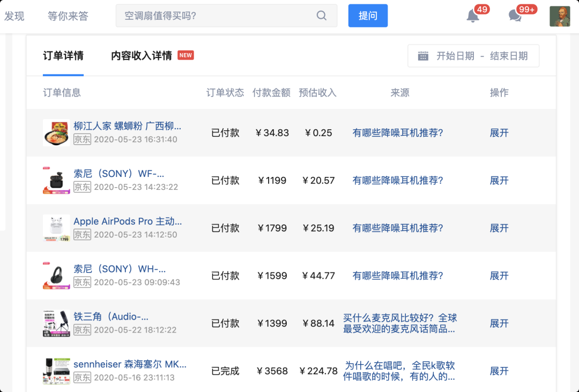Select the ¥44.77 estimated income value
Image resolution: width=579 pixels, height=392 pixels.
(x=318, y=276)
